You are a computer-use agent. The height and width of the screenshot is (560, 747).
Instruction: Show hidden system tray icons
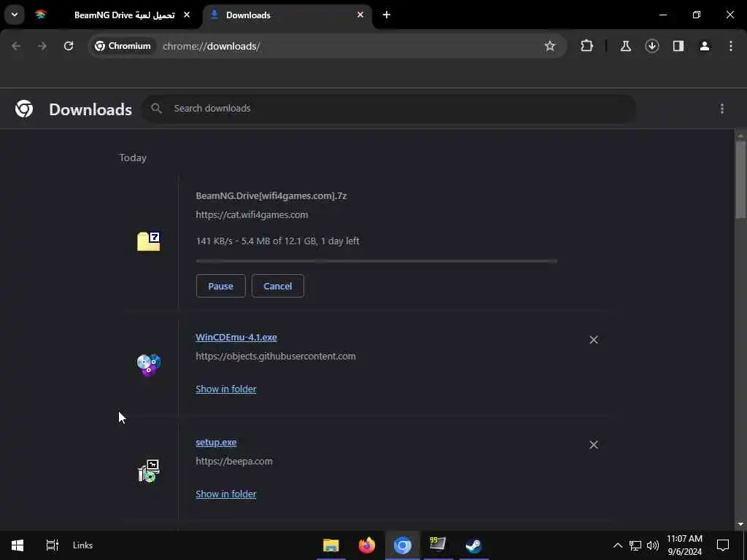pyautogui.click(x=617, y=545)
